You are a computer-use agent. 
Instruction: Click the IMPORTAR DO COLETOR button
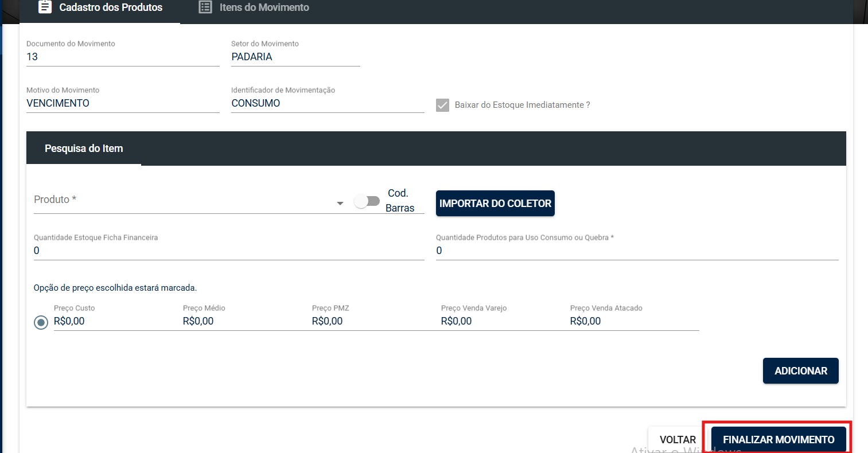pos(495,204)
